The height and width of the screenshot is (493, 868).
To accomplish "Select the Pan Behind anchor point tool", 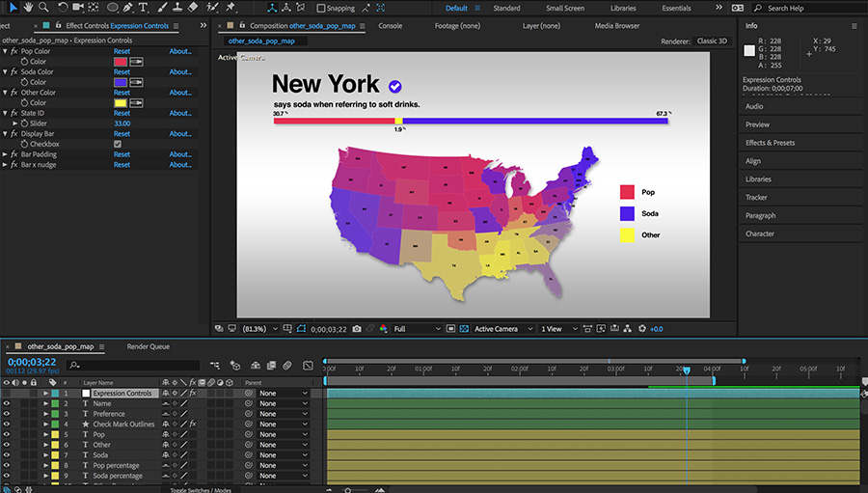I will pos(94,7).
